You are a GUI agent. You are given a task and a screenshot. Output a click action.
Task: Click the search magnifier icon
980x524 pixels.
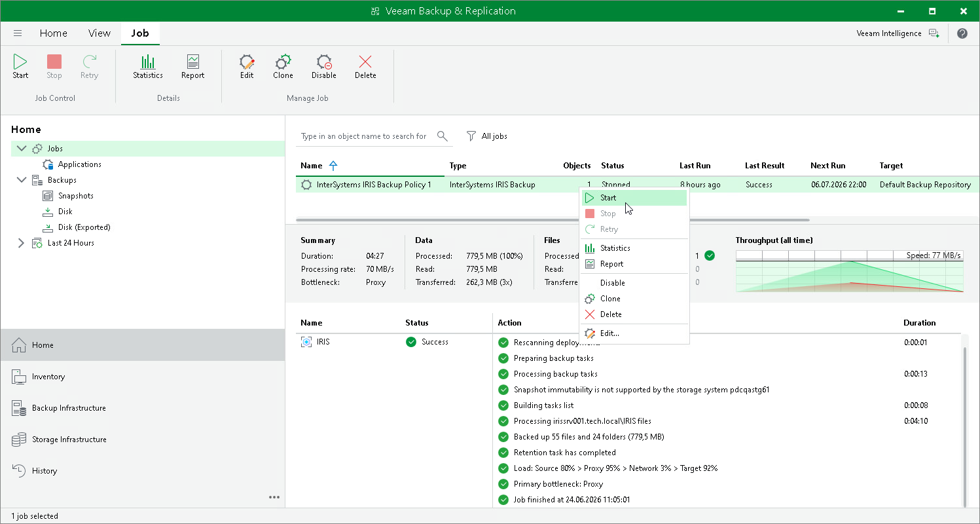(x=443, y=136)
